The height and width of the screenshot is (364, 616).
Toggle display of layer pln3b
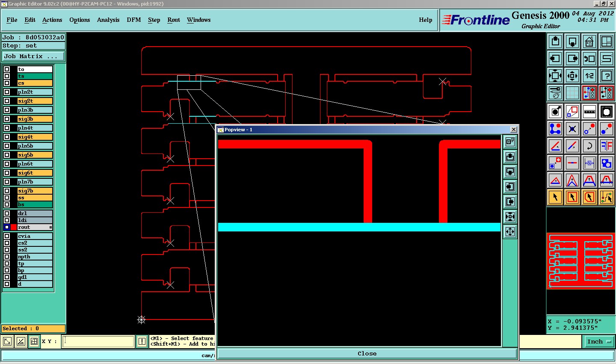coord(7,110)
